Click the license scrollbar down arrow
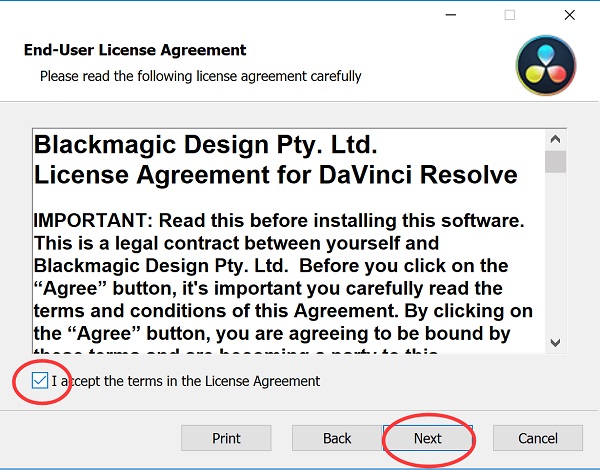 coord(555,342)
